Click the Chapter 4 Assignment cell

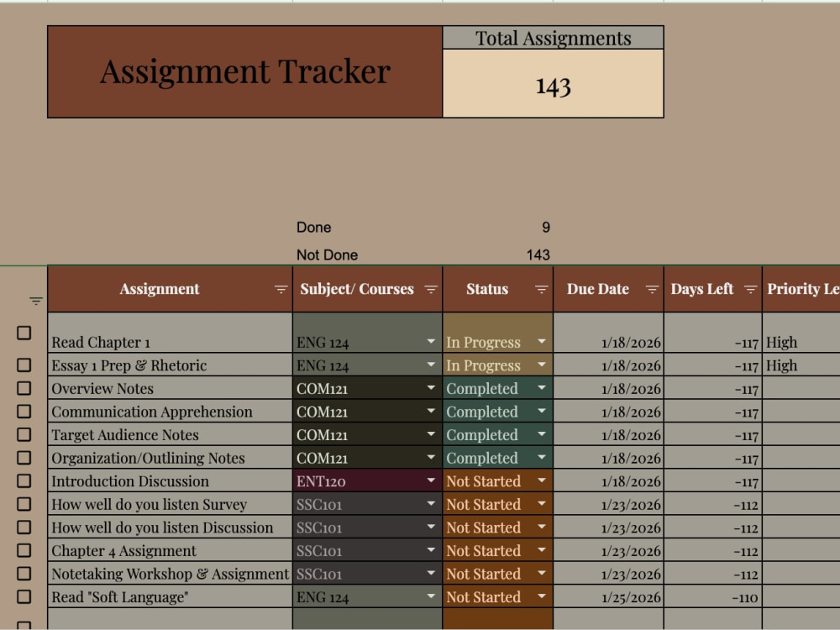coord(170,550)
